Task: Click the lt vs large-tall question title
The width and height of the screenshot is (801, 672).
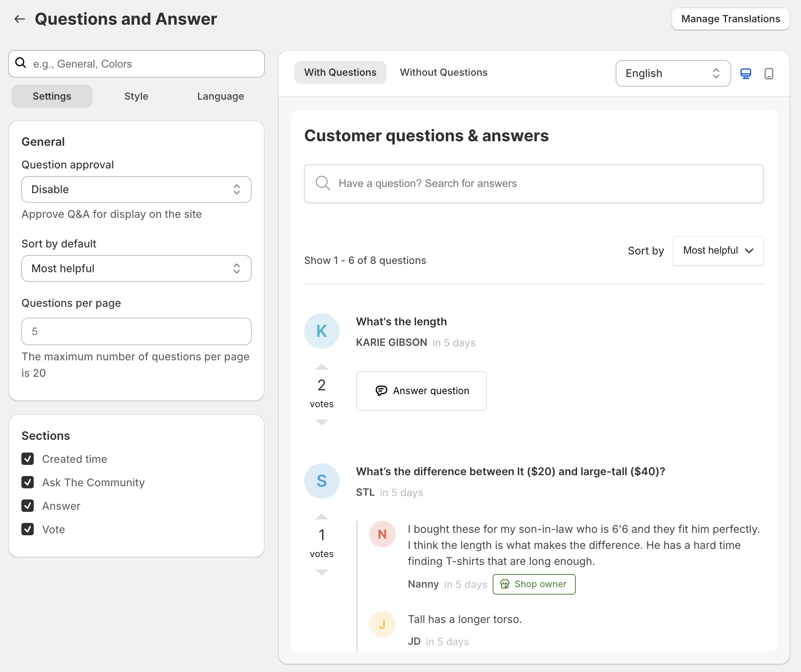Action: click(510, 471)
